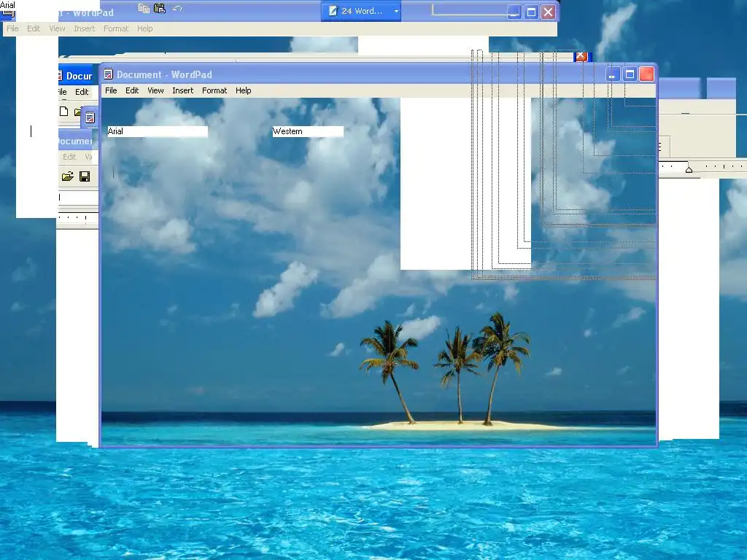Open the faded File menu in the top WordPad window
The width and height of the screenshot is (747, 560).
pos(12,28)
